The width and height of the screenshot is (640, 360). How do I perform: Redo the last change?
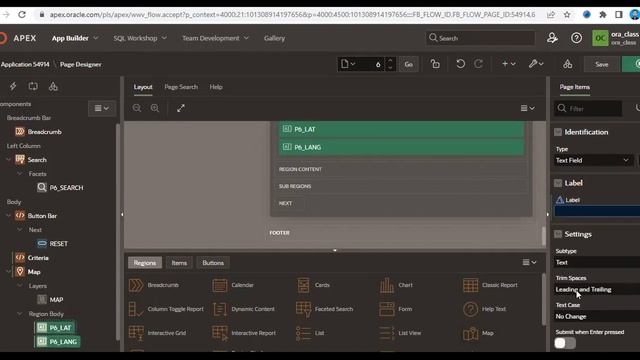pyautogui.click(x=478, y=64)
